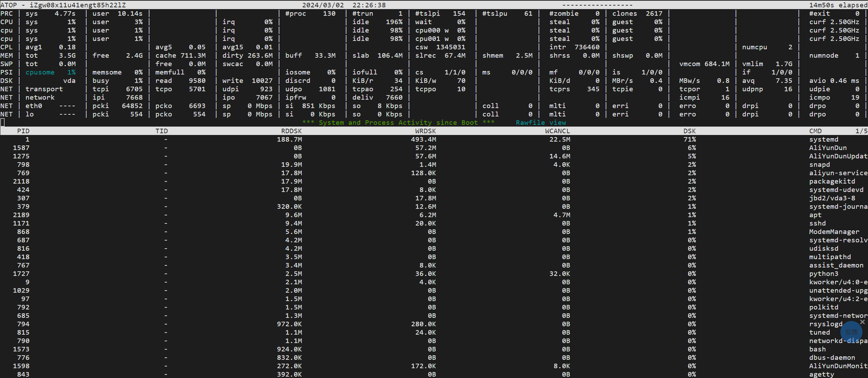Viewport: 868px width, 378px height.
Task: Select the WCANCL column header
Action: coord(557,131)
